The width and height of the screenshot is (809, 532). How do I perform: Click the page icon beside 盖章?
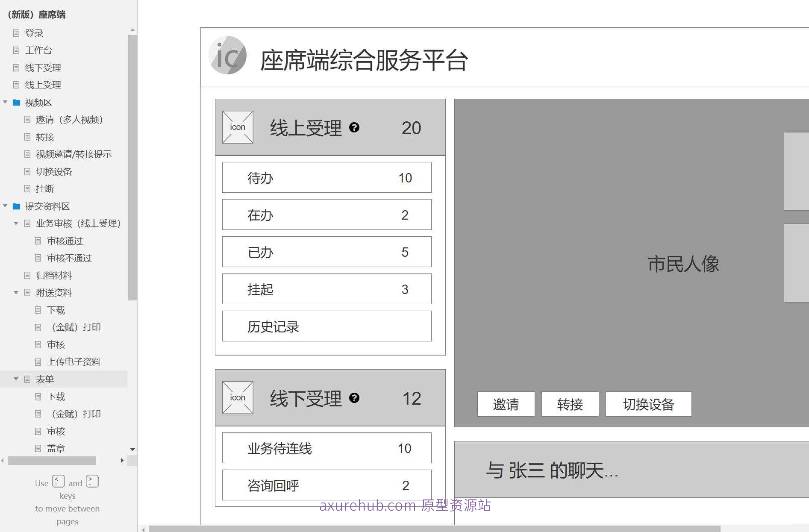tap(38, 448)
